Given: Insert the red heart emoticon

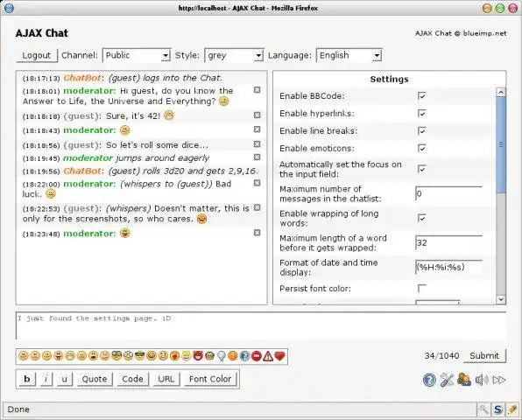Looking at the screenshot, I should pos(280,356).
